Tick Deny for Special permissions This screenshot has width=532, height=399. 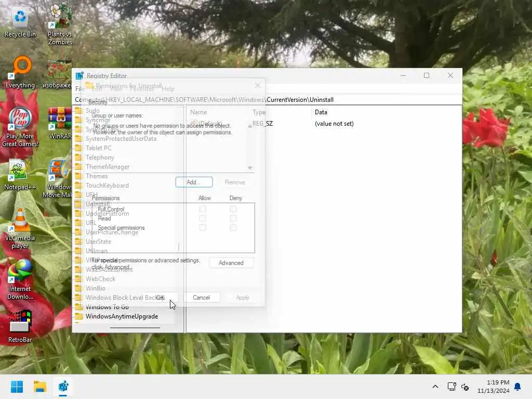coord(233,228)
